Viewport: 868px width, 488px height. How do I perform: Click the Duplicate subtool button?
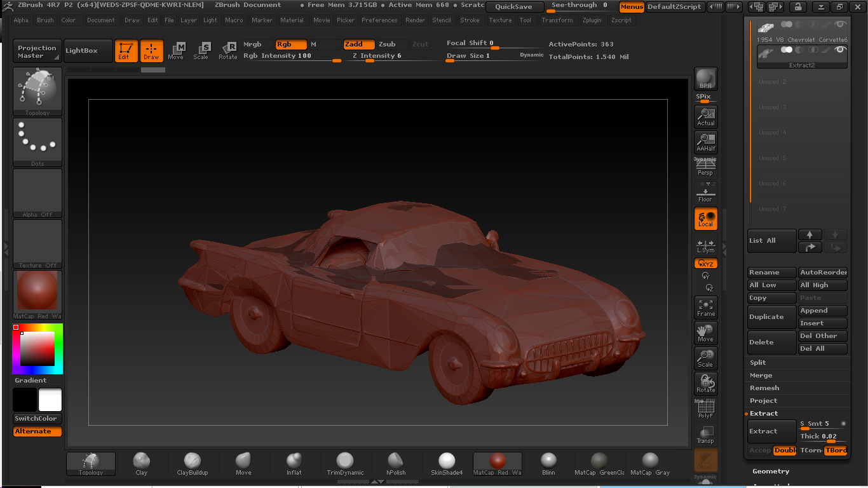pos(771,317)
